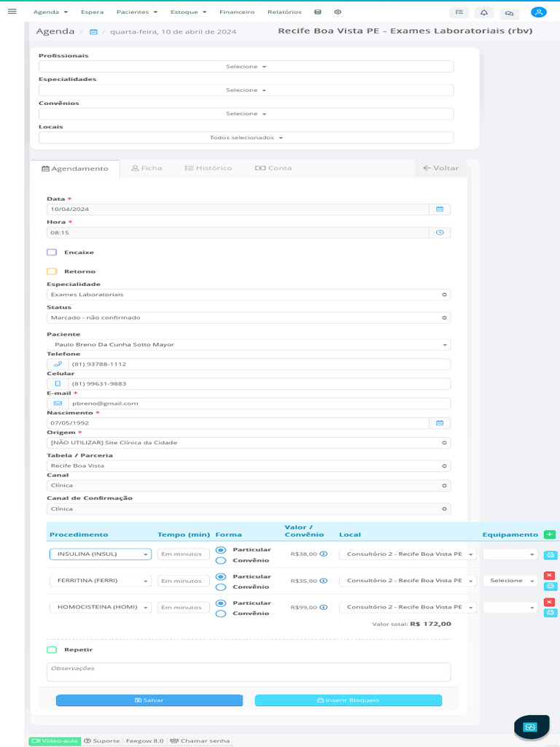Show price info for HOMOCISTEINA R$99,00
560x747 pixels.
[x=324, y=607]
